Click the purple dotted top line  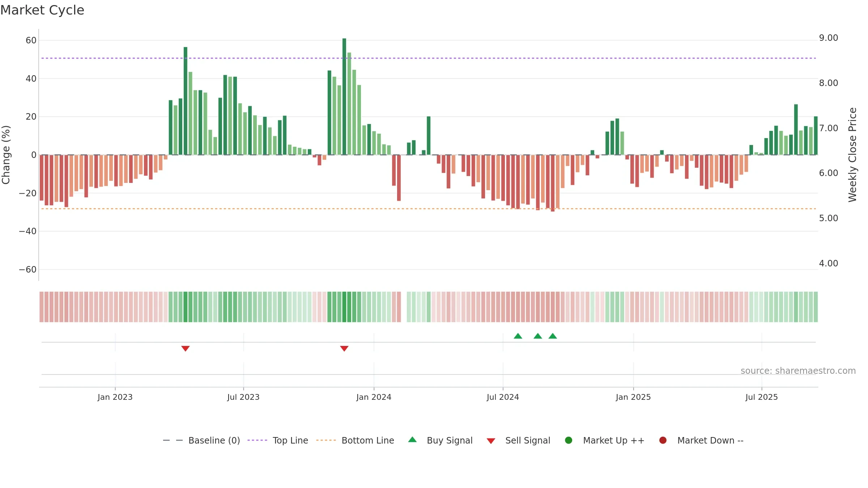(429, 58)
